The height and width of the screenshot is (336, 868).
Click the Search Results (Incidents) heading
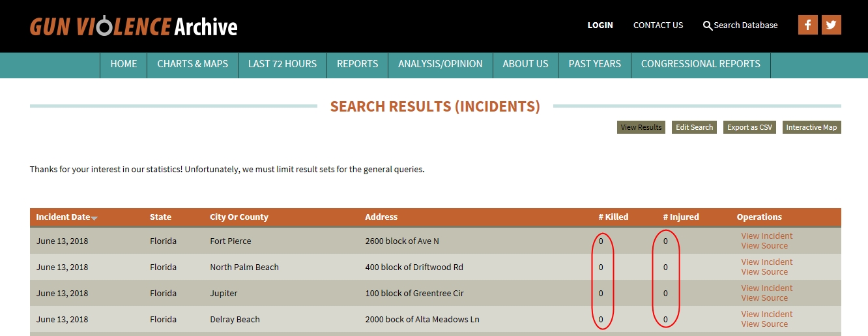click(x=435, y=106)
